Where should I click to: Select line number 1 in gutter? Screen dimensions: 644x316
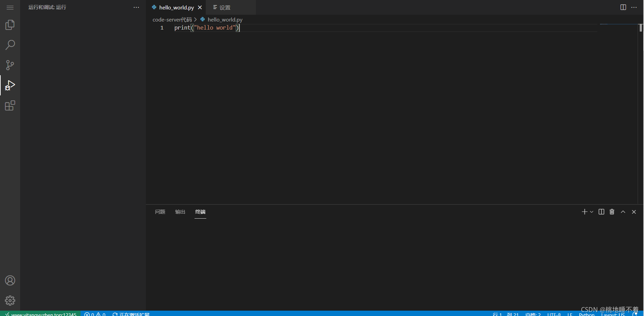pos(162,28)
